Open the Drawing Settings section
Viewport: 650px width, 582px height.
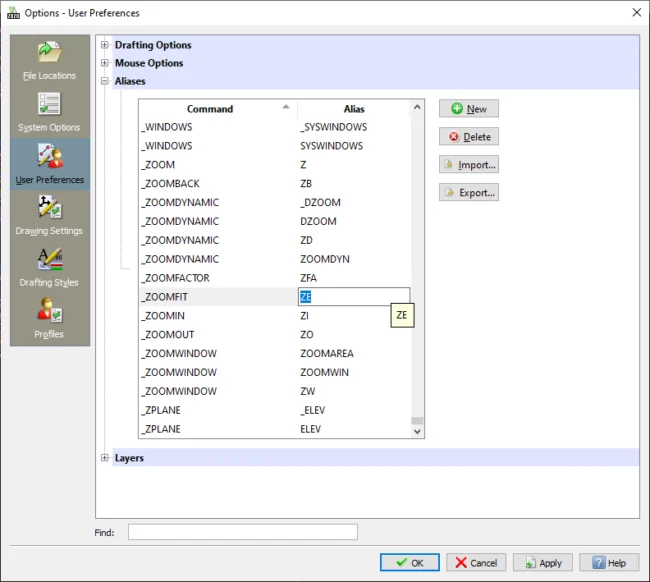coord(49,216)
